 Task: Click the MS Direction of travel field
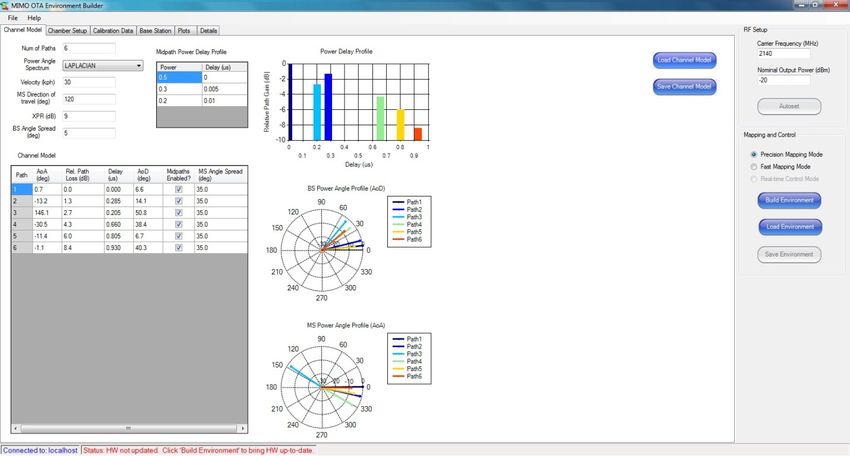click(89, 99)
